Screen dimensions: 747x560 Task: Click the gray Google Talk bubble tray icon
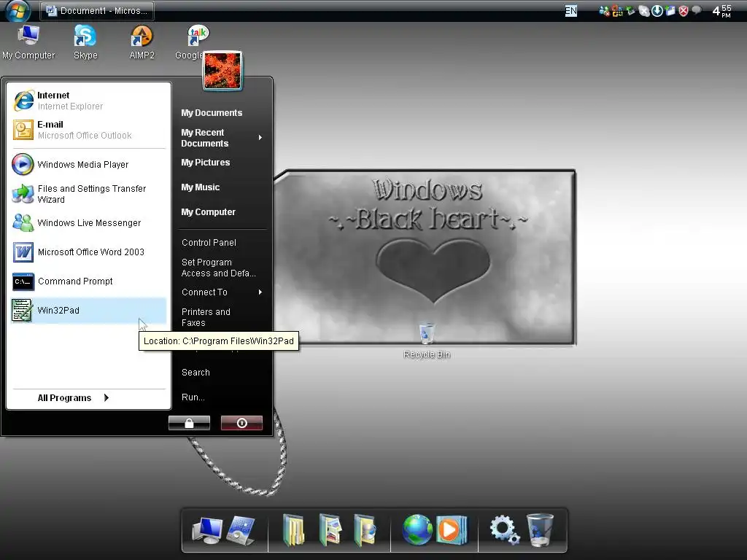click(697, 10)
